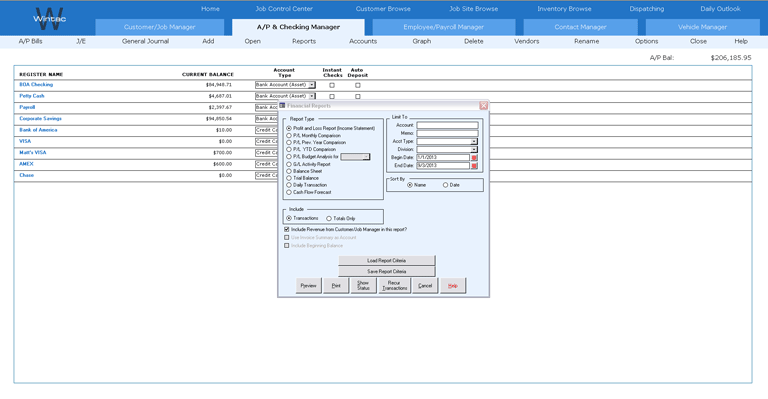Click Cancel in Financial Reports dialog
The height and width of the screenshot is (399, 768).
click(x=425, y=285)
